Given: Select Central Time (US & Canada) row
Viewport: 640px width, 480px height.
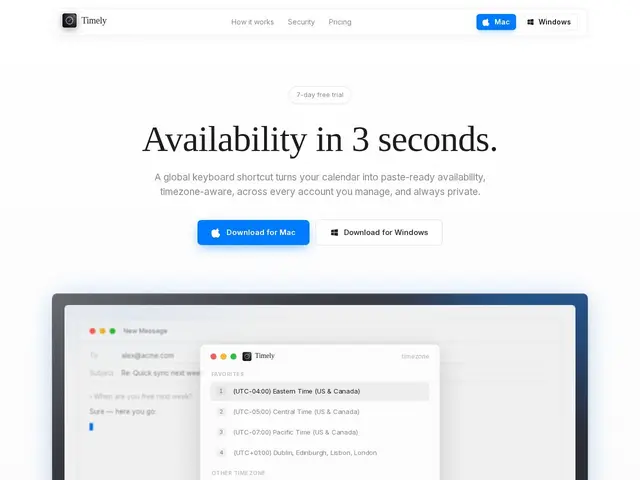Looking at the screenshot, I should (320, 412).
